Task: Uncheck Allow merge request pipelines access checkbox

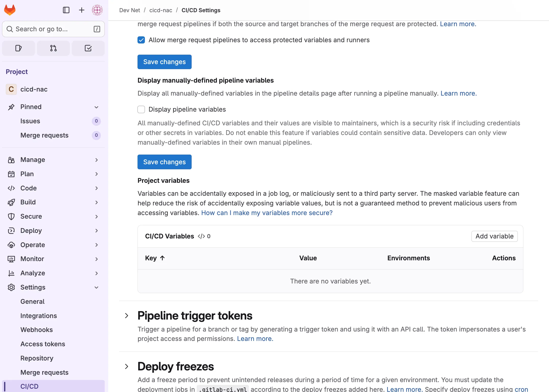Action: tap(141, 40)
